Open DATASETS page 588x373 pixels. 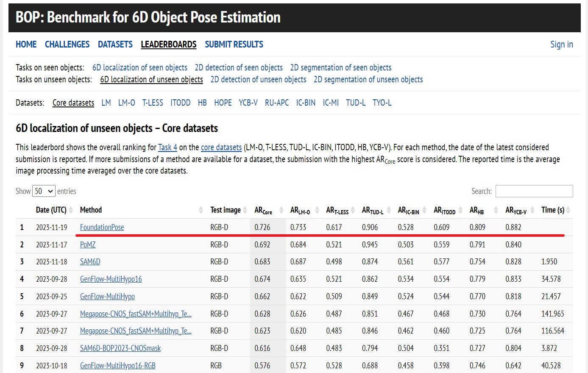pos(115,44)
